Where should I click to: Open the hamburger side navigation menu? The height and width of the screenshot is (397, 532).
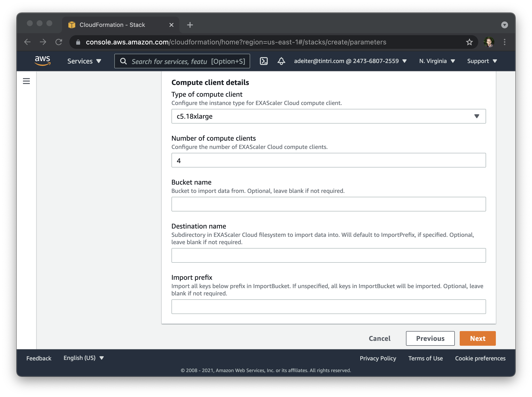pos(26,81)
